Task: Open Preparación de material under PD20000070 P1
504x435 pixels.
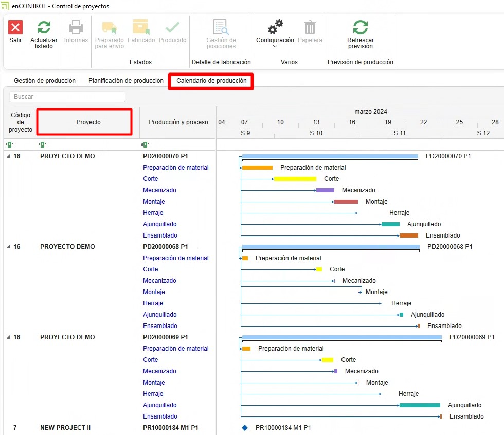Action: [175, 168]
